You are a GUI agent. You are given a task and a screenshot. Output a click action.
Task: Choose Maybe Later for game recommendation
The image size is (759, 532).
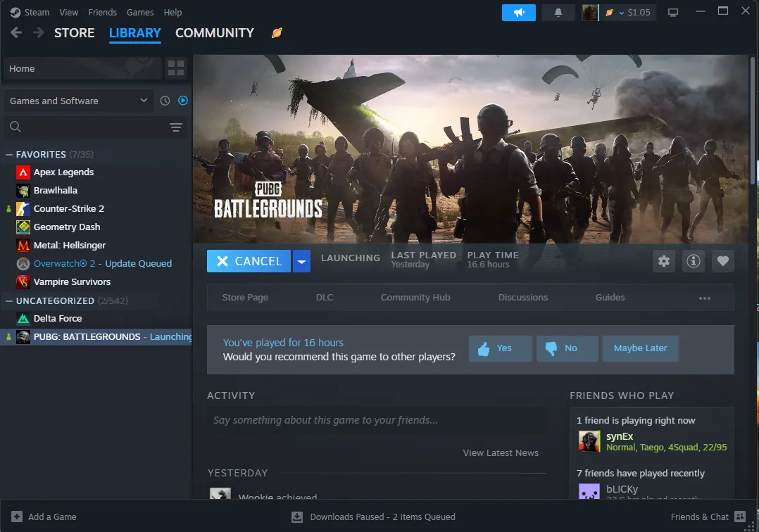tap(641, 348)
